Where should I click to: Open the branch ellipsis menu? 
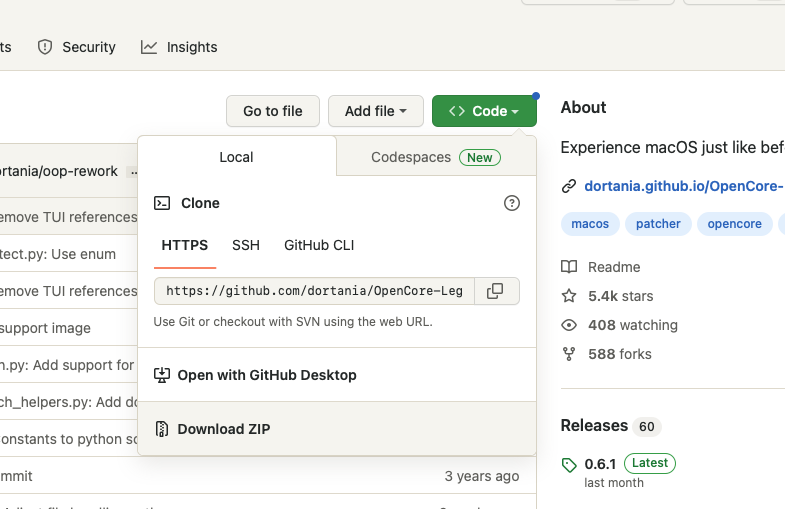pos(134,172)
